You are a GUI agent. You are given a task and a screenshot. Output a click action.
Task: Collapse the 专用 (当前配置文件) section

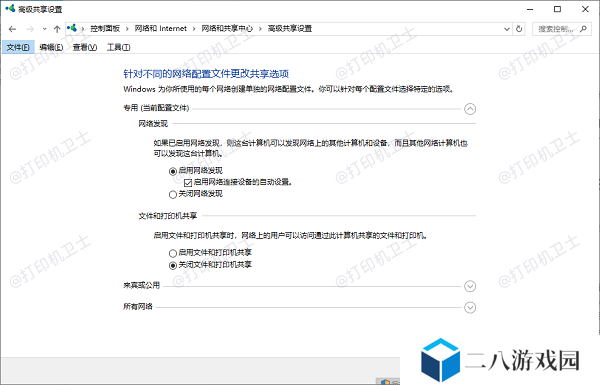point(470,109)
